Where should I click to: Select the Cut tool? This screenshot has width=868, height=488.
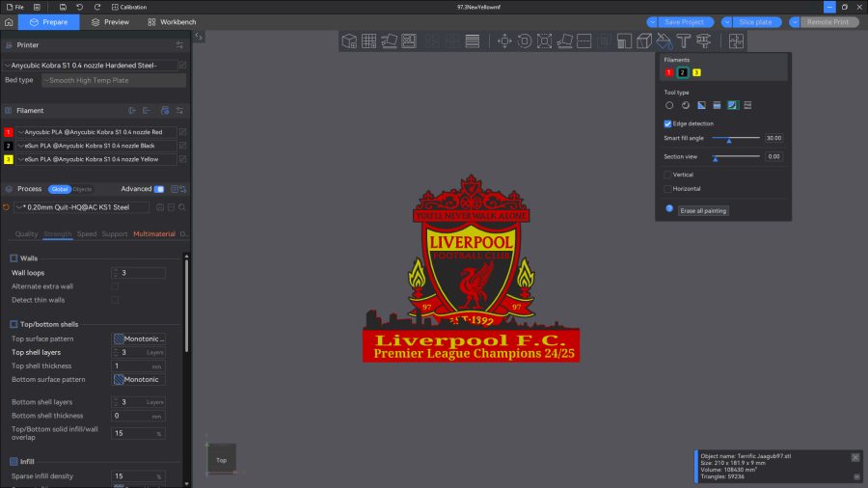(584, 41)
